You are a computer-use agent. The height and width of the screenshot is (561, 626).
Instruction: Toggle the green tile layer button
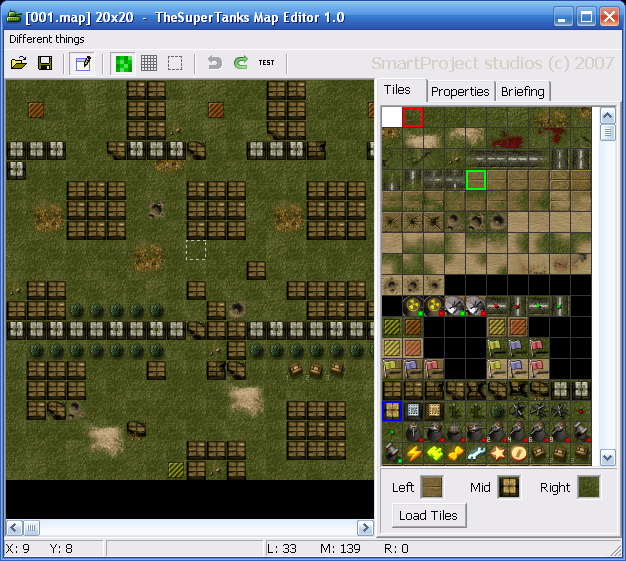click(123, 63)
